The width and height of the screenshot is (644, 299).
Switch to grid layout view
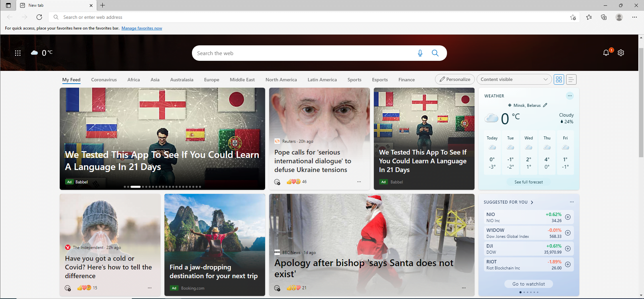tap(559, 79)
